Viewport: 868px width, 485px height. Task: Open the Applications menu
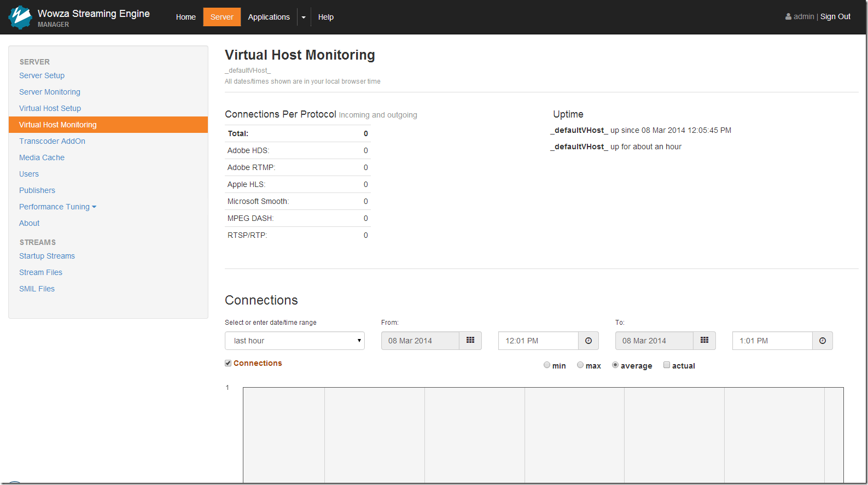tap(269, 17)
